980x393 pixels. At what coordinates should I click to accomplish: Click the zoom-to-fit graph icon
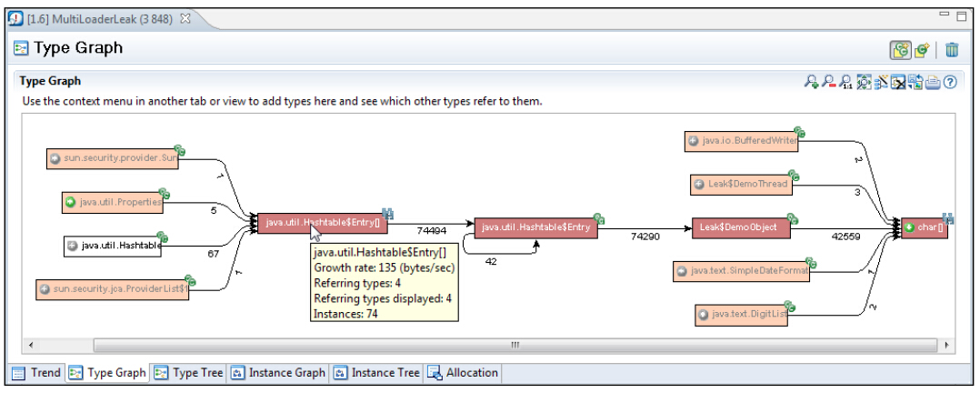(864, 82)
